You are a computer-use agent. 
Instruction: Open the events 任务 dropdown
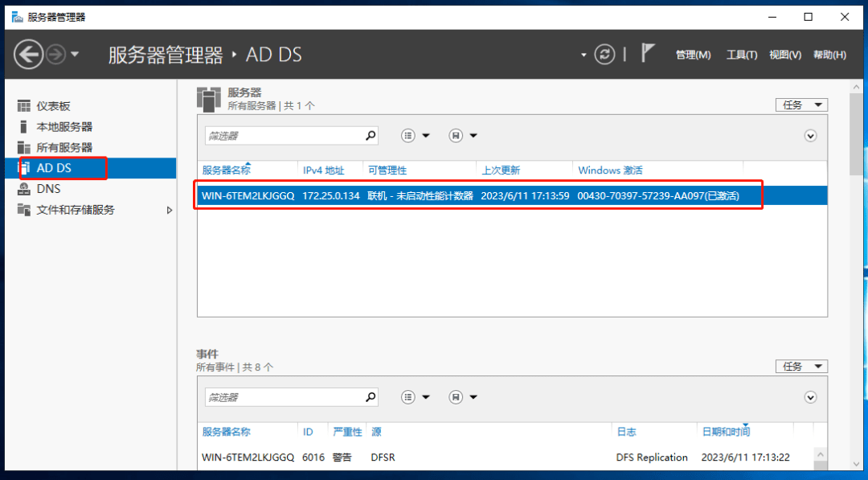[801, 367]
